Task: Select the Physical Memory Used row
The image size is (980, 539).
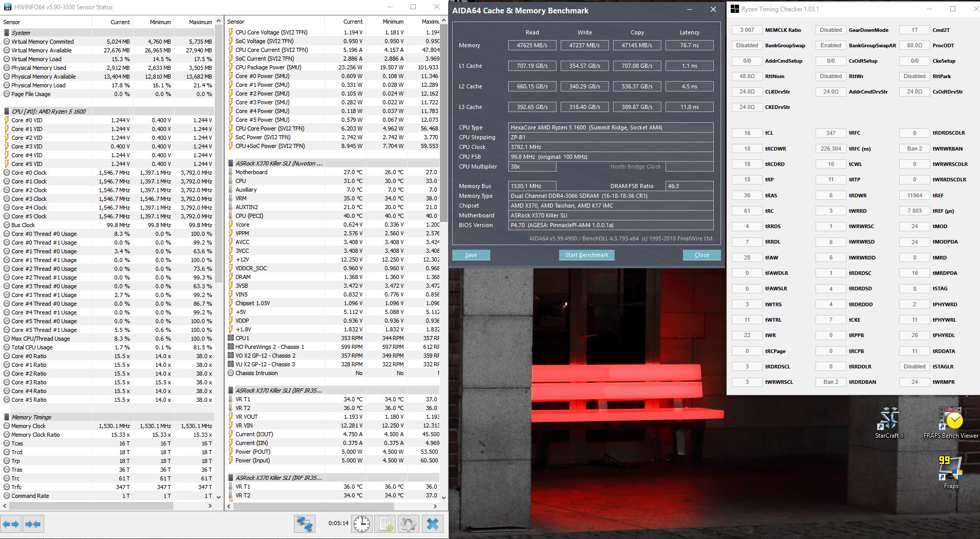Action: [107, 68]
